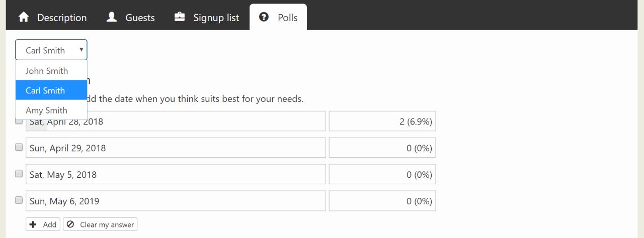Go to the Description tab

coord(52,17)
